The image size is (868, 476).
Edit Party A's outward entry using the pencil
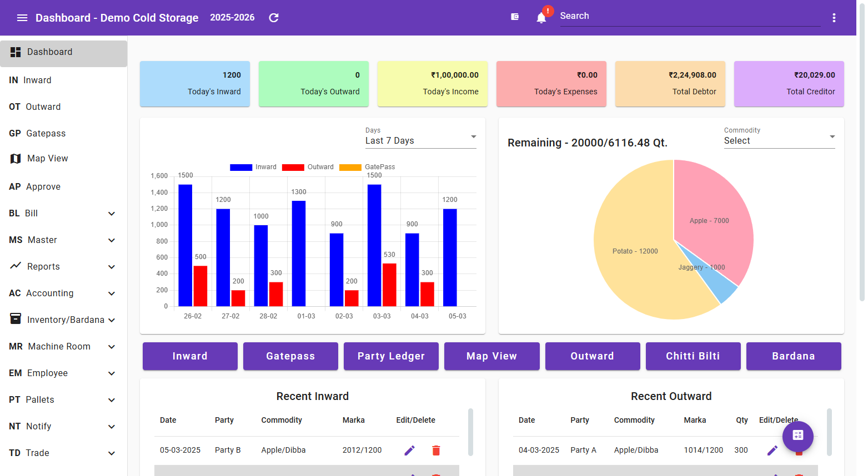pos(772,450)
